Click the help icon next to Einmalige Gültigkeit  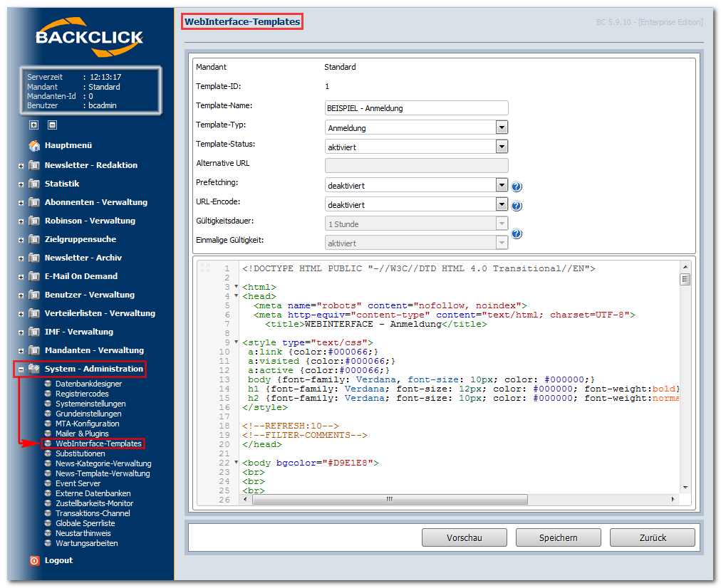517,233
